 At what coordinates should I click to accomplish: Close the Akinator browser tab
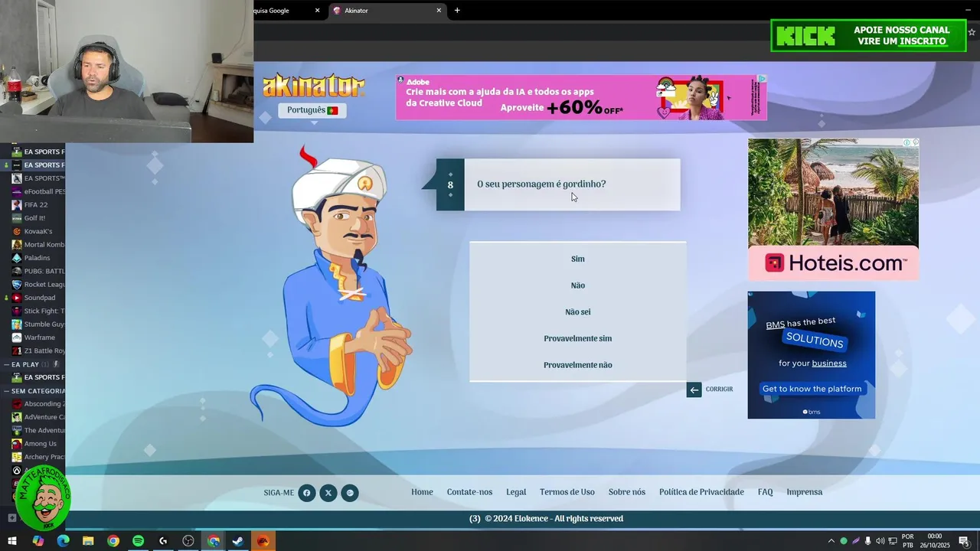439,11
